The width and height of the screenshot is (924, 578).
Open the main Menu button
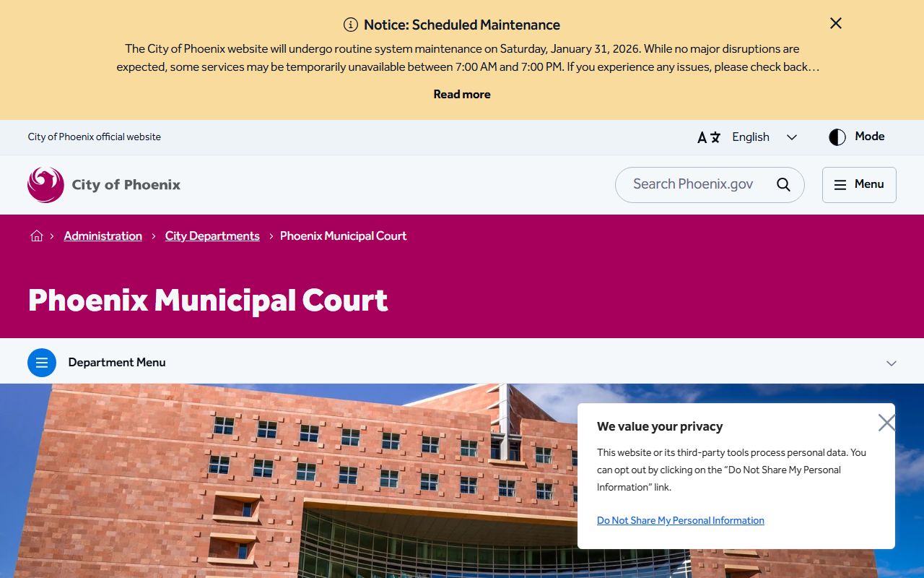(859, 185)
